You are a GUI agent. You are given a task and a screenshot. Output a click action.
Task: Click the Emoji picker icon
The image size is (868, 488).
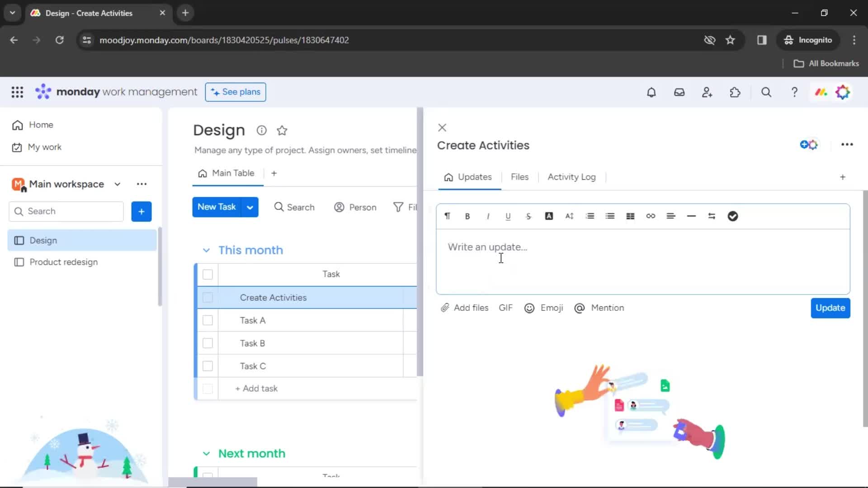(529, 307)
